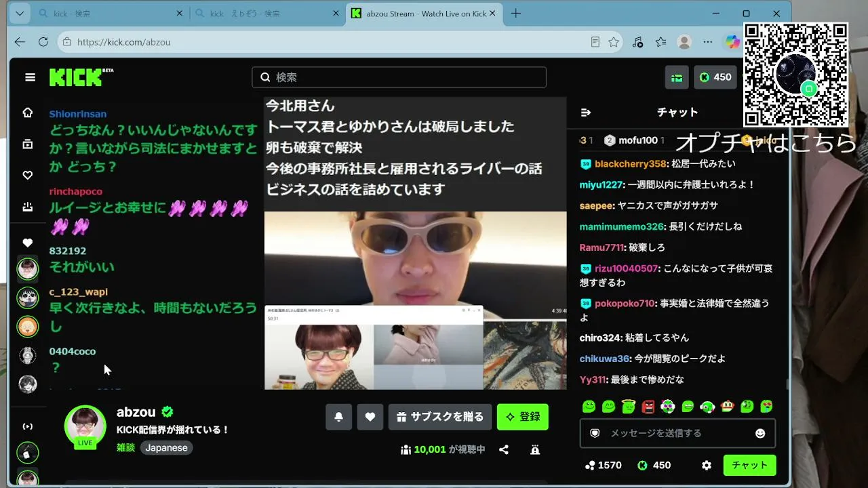
Task: Open the emoji picker smiley icon
Action: (x=760, y=433)
